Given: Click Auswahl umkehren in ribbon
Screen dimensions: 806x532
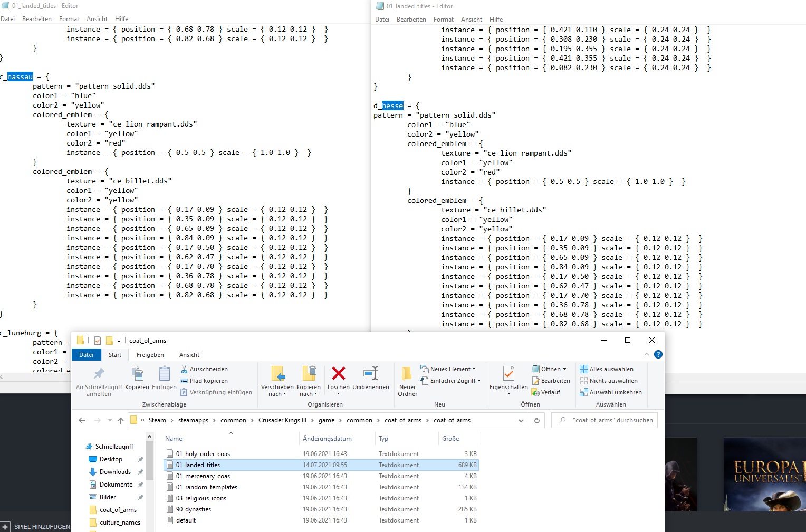Looking at the screenshot, I should tap(611, 392).
